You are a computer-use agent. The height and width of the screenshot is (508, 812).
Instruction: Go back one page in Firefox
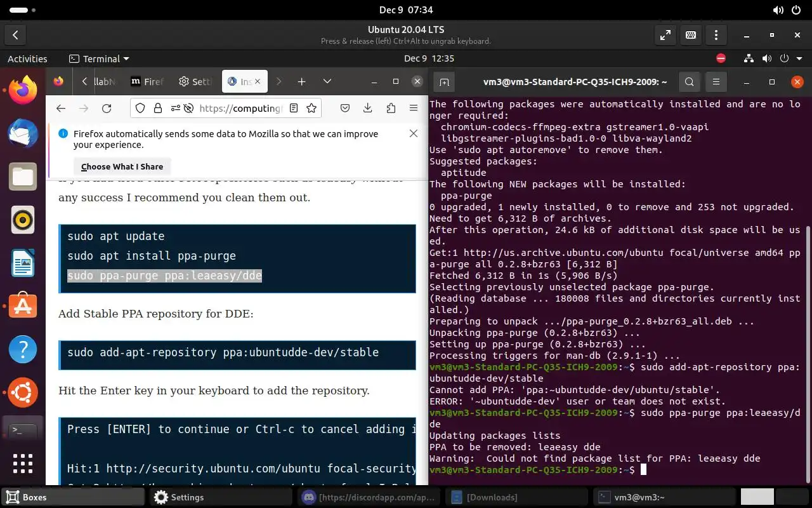pos(61,109)
